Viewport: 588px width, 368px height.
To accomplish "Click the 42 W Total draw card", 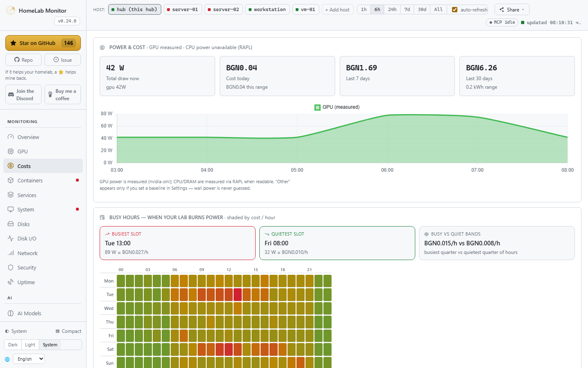I will point(157,76).
